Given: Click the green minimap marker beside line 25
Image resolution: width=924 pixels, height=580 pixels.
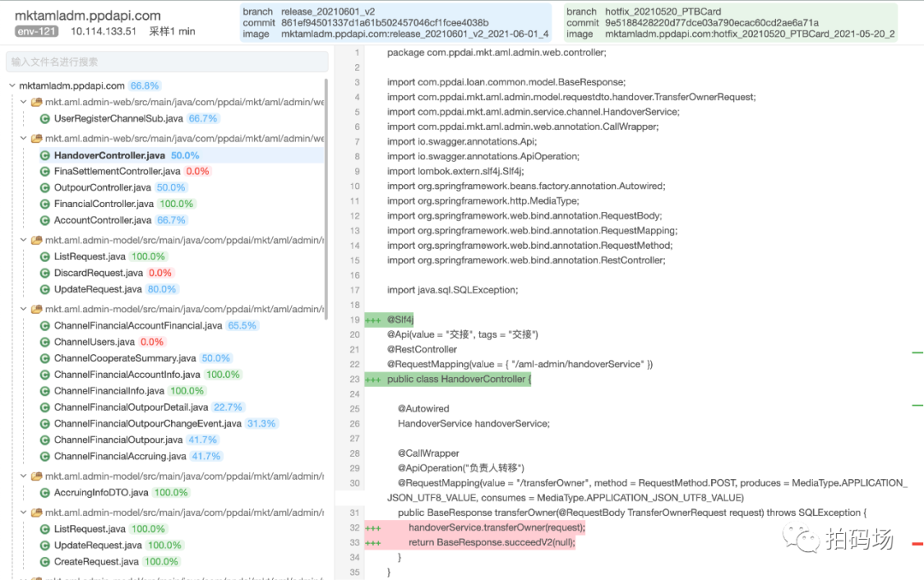Looking at the screenshot, I should (x=917, y=405).
